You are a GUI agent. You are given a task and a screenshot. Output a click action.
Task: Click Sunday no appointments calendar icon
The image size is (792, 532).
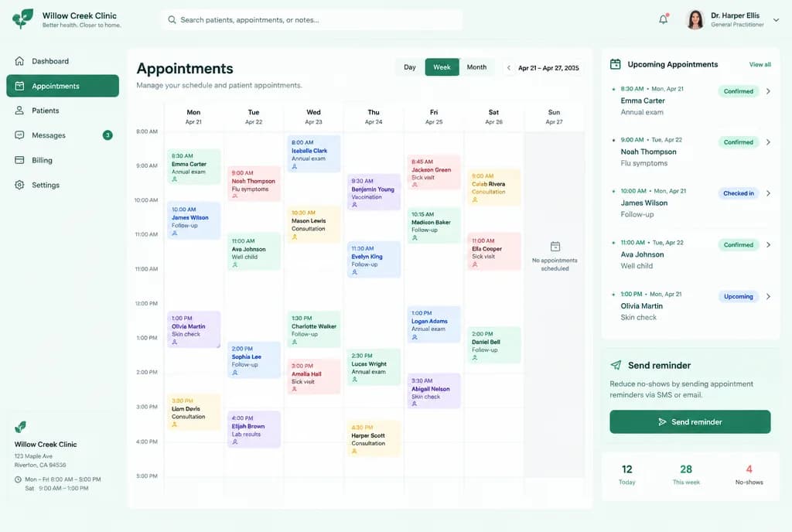pyautogui.click(x=555, y=247)
